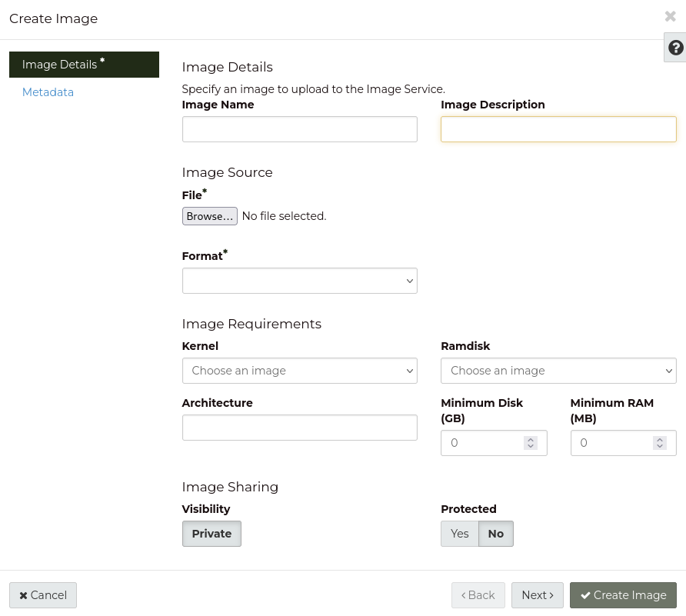The width and height of the screenshot is (686, 616).
Task: Click the Minimum Disk (GB) input
Action: click(x=482, y=443)
